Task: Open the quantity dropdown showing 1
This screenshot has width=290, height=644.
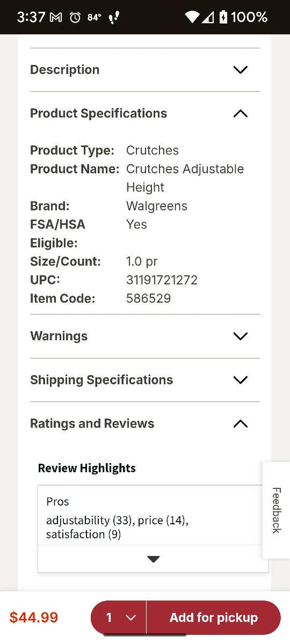Action: click(x=119, y=618)
